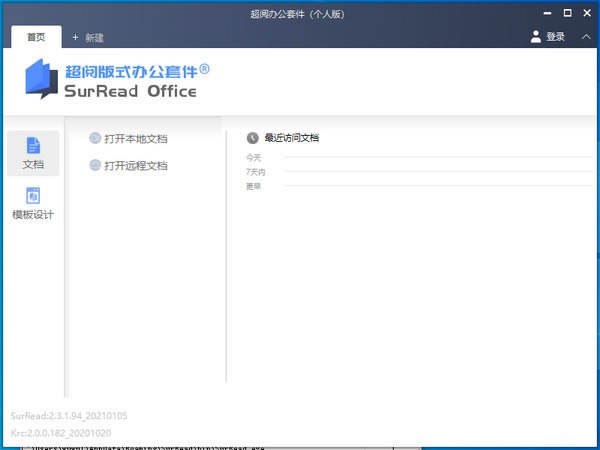Click the icon beside 打开本地文档
The height and width of the screenshot is (450, 600).
[95, 138]
